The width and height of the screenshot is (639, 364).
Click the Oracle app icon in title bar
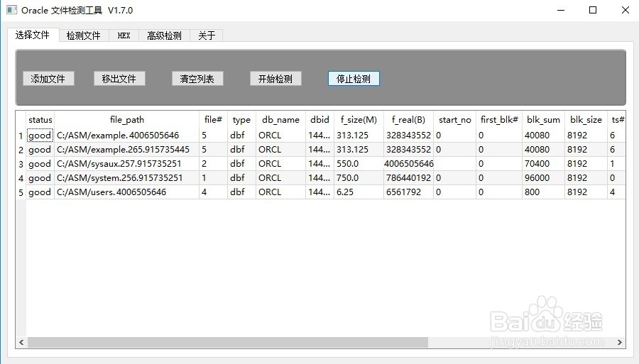(x=11, y=10)
